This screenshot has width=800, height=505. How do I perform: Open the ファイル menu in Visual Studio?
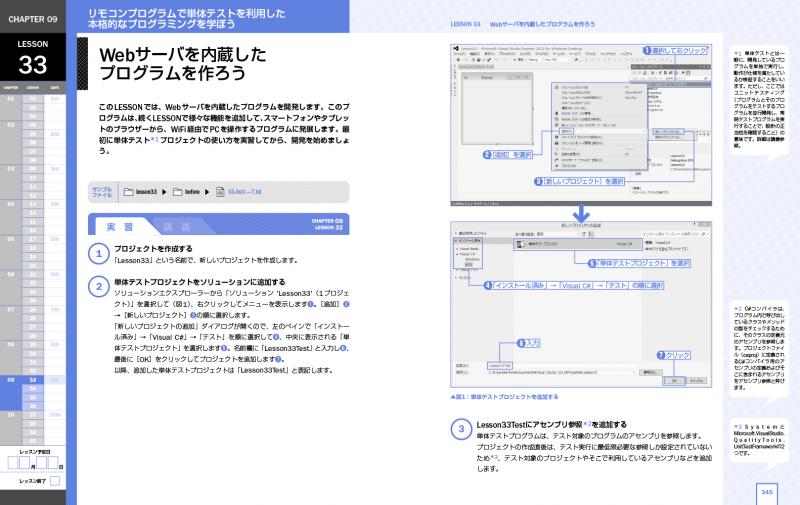coord(459,54)
